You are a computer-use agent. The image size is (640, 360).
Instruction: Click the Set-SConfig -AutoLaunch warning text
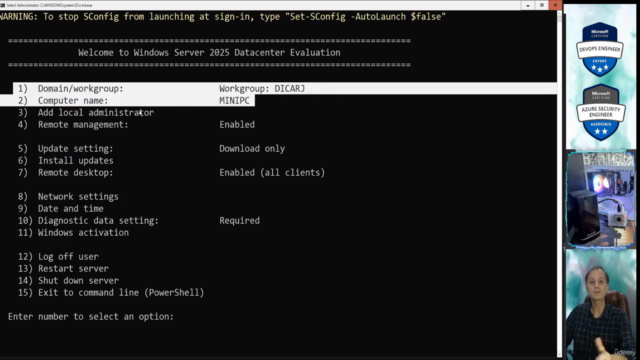tap(222, 17)
